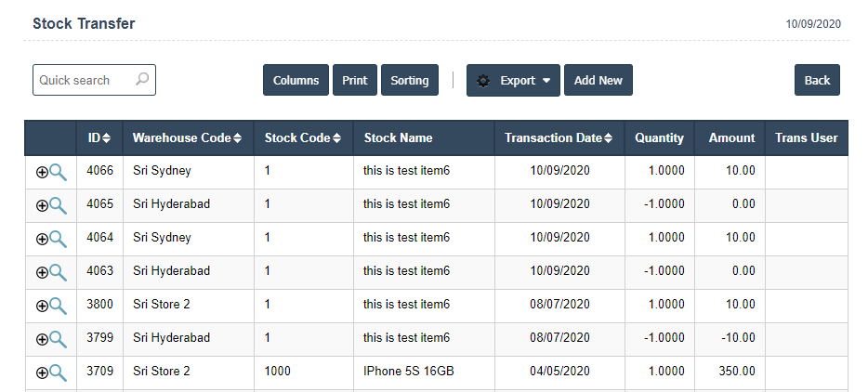Open the Sorting options
This screenshot has height=392, width=868.
click(410, 81)
